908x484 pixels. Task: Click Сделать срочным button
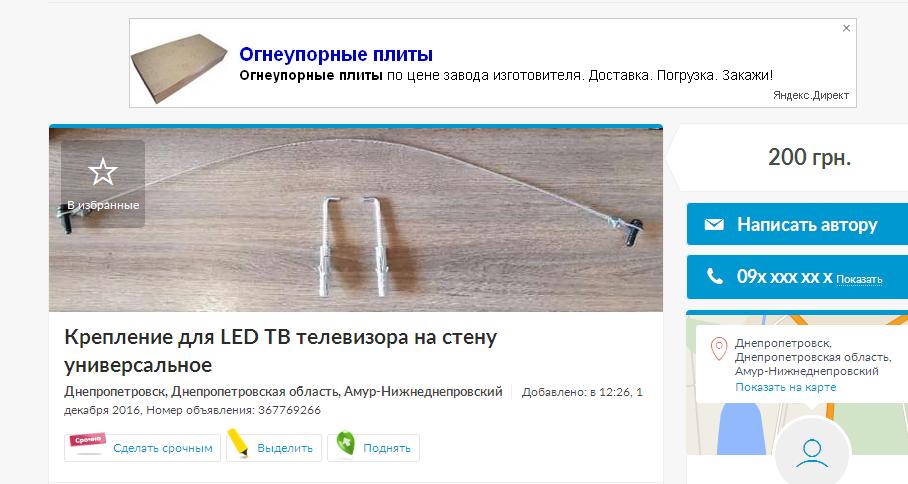coord(142,448)
